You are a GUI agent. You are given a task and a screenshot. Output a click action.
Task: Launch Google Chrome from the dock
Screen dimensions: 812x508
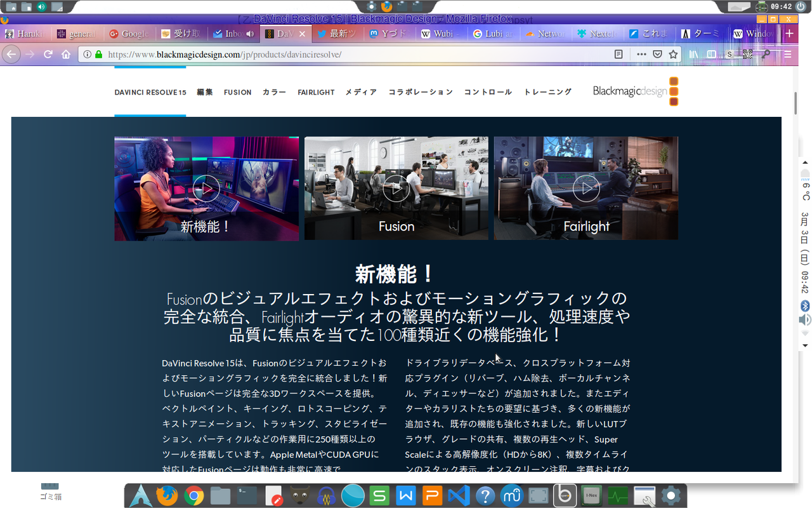[x=193, y=495]
